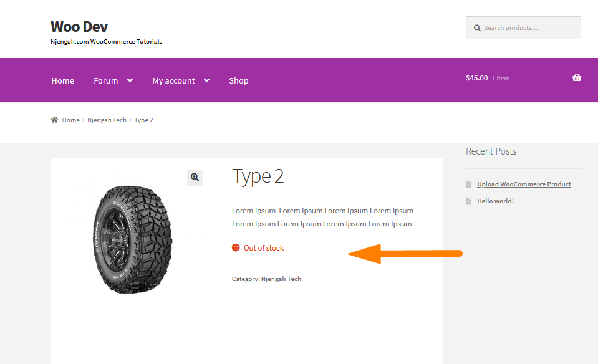Click the tire product image
Screen dimensions: 598x364
pyautogui.click(x=132, y=239)
